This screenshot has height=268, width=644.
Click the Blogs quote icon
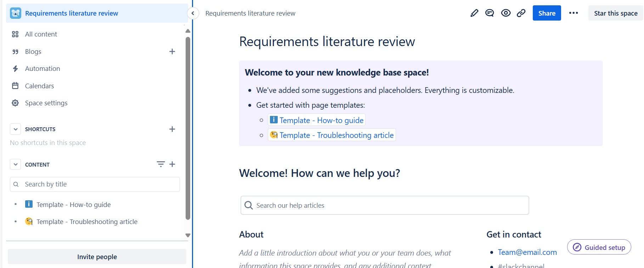pos(15,51)
